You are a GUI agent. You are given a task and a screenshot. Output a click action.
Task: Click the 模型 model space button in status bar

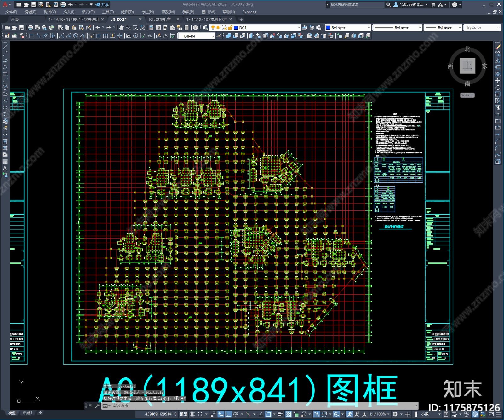[x=184, y=414]
